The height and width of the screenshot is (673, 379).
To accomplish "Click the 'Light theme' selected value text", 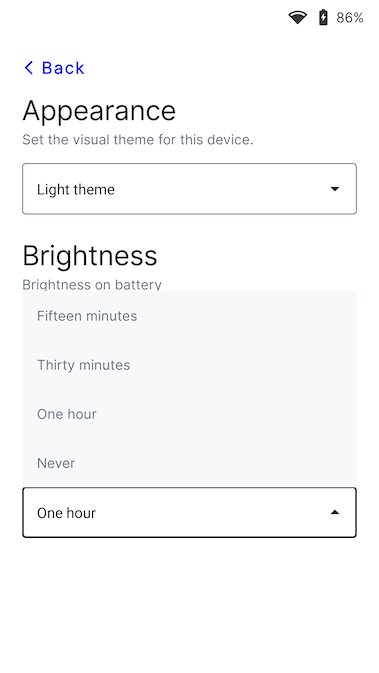I will [76, 189].
